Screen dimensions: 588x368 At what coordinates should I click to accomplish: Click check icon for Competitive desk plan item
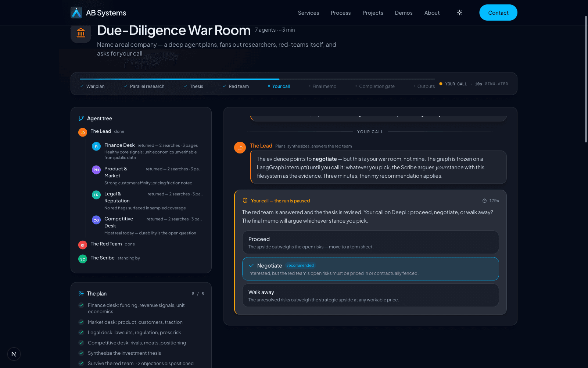(x=81, y=343)
